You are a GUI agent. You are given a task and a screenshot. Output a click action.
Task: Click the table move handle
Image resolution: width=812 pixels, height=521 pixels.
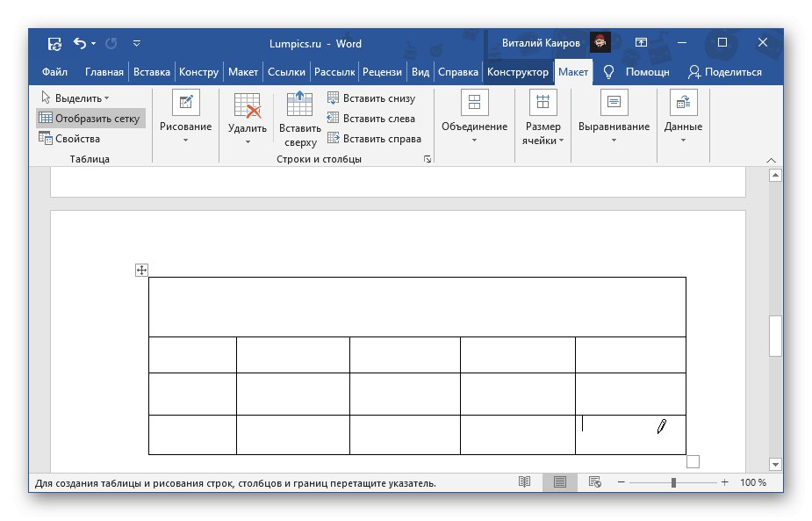(141, 270)
